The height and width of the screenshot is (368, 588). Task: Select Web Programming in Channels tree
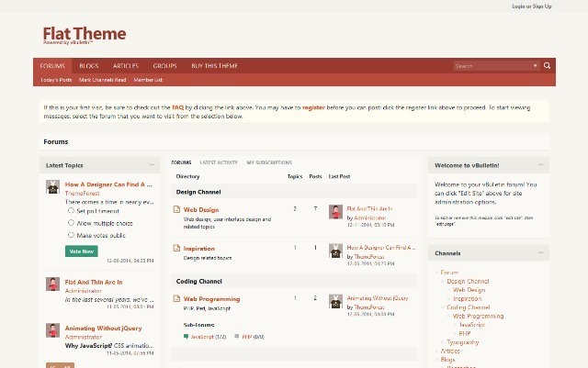pos(478,316)
